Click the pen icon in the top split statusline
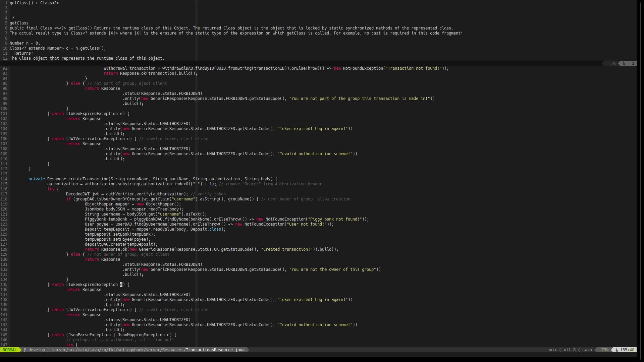This screenshot has width=644, height=362. 623,63
